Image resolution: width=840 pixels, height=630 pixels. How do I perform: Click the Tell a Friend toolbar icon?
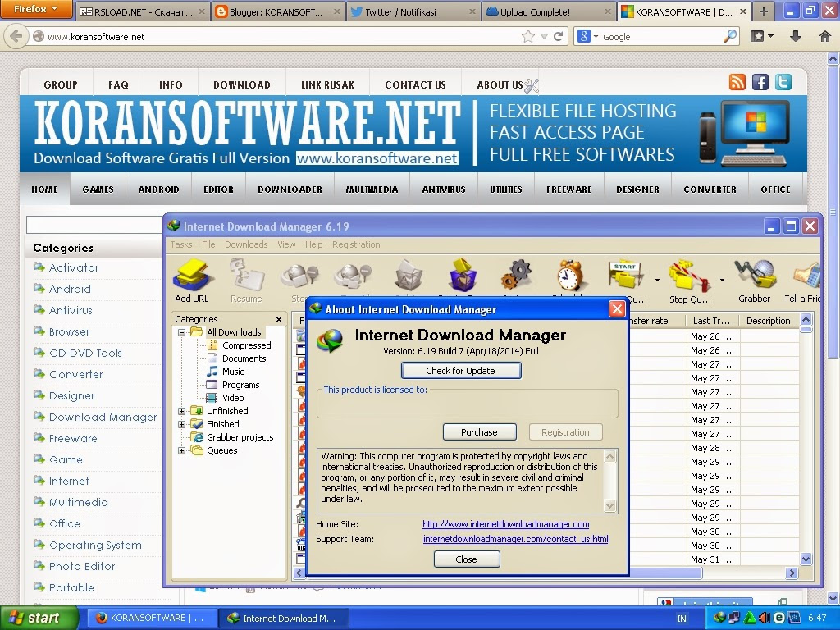click(x=804, y=281)
